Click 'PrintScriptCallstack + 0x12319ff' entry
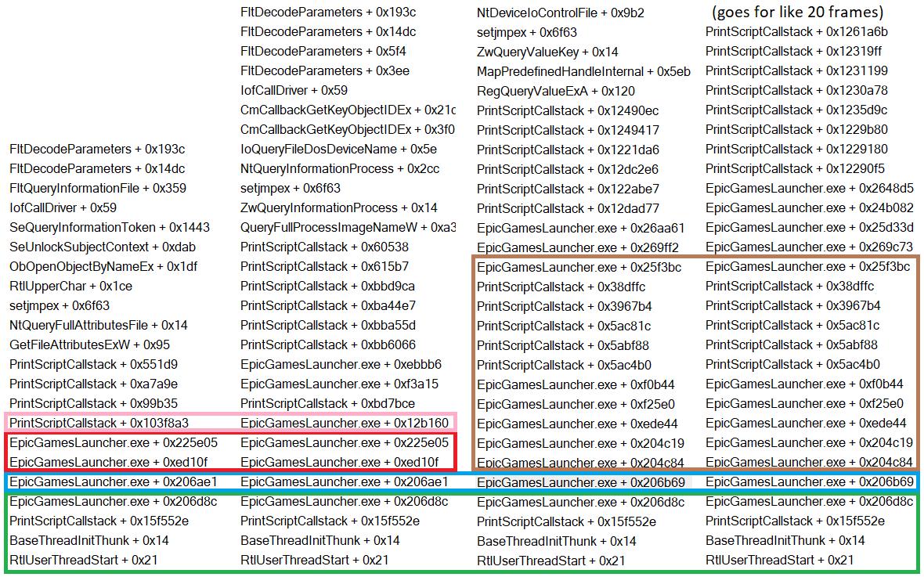 tap(794, 51)
